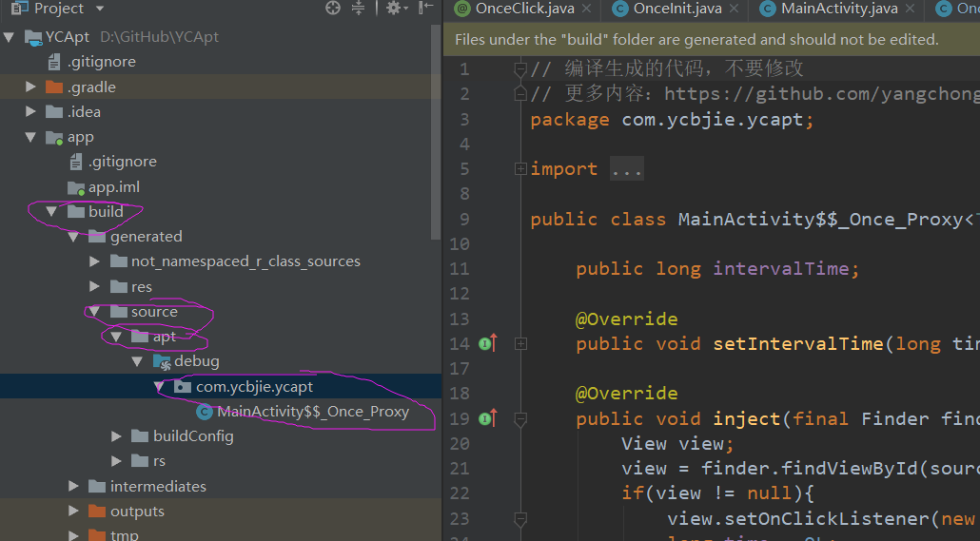This screenshot has height=541, width=980.
Task: Collapse the debug folder
Action: [x=138, y=361]
